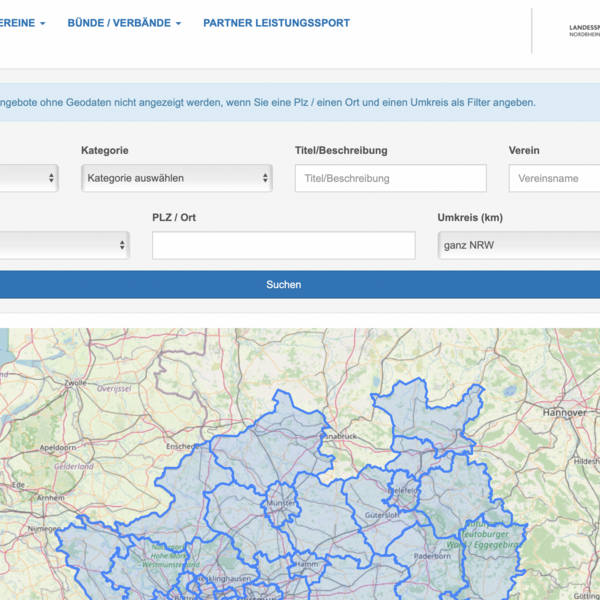Image resolution: width=600 pixels, height=600 pixels.
Task: Click Gütersloh label on the map
Action: 382,515
